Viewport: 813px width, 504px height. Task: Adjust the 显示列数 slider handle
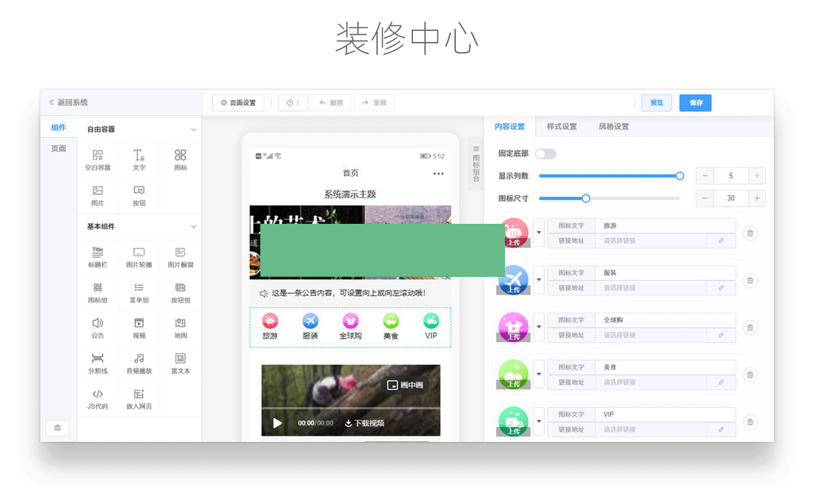pos(680,175)
